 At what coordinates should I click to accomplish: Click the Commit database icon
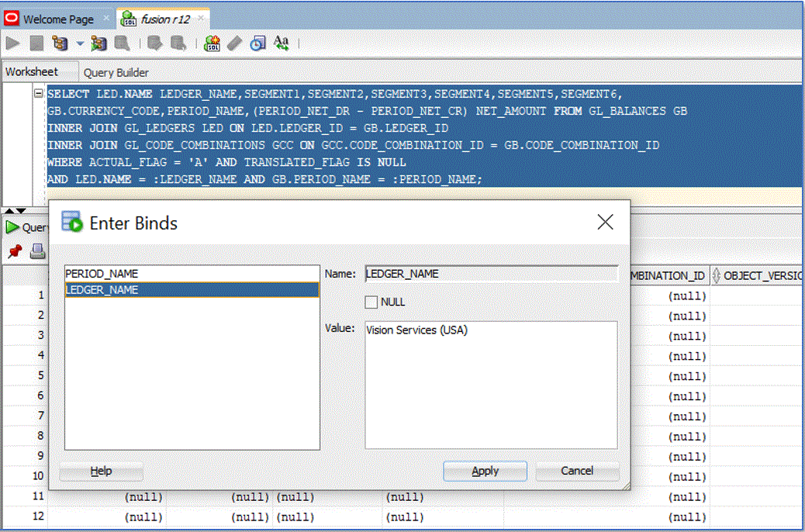pos(155,43)
